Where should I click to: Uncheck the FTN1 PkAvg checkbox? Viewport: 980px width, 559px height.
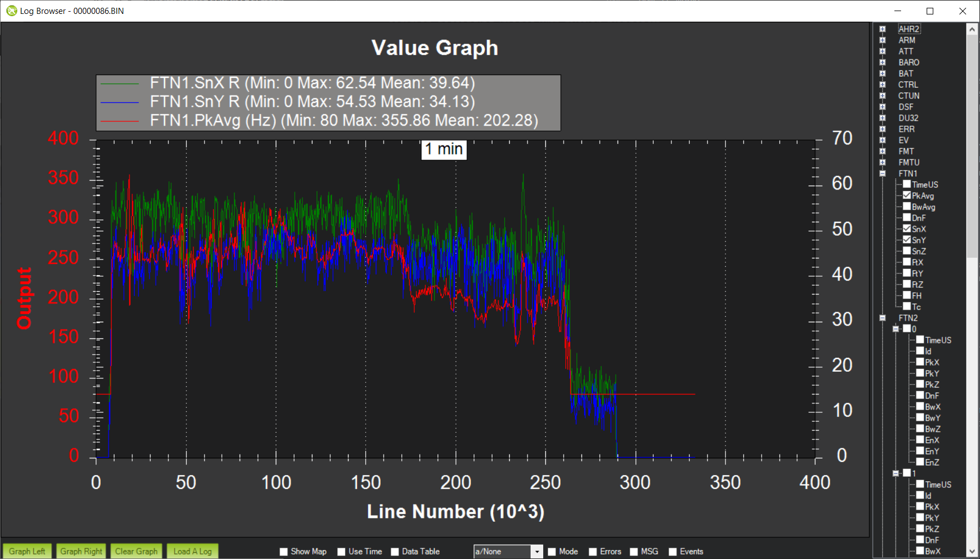(907, 196)
